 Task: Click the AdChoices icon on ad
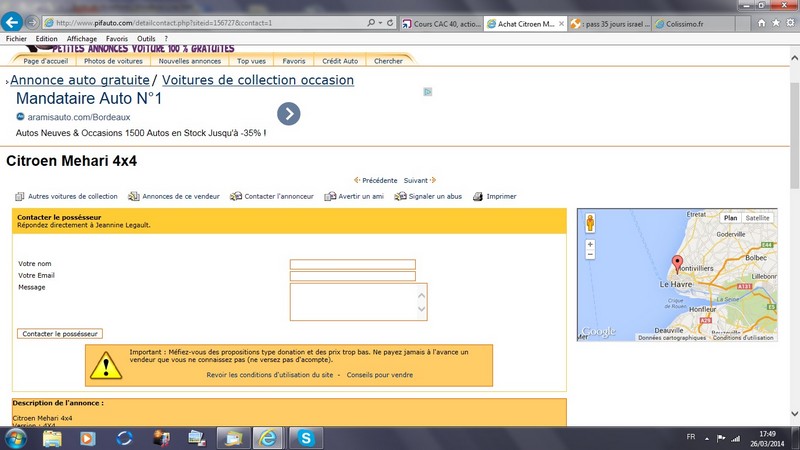tap(428, 92)
